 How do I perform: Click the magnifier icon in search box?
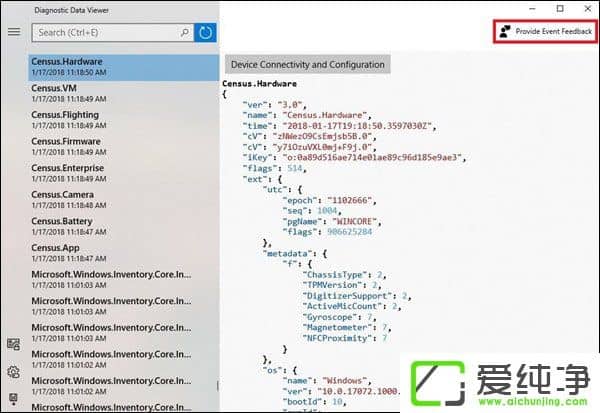(185, 33)
